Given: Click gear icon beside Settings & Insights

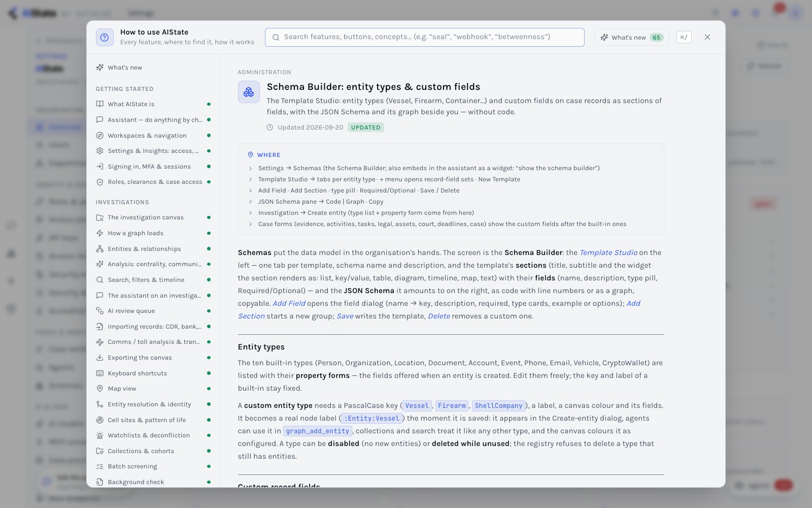Looking at the screenshot, I should point(100,151).
